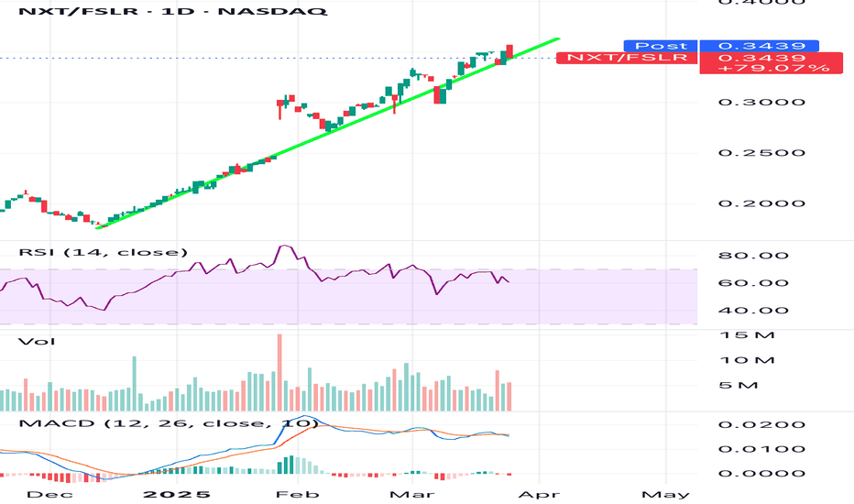
Task: Click the blue 0.3439 post-market value
Action: (x=760, y=46)
